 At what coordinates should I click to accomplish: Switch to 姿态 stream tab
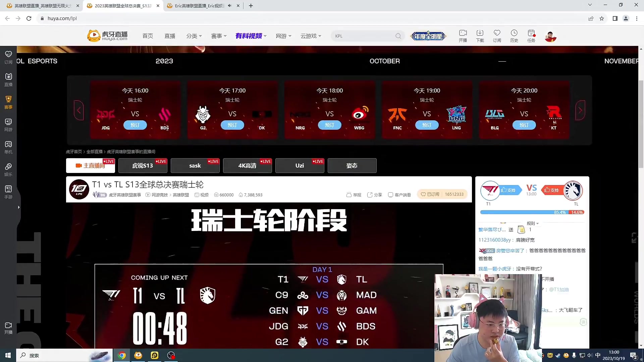coord(352,166)
